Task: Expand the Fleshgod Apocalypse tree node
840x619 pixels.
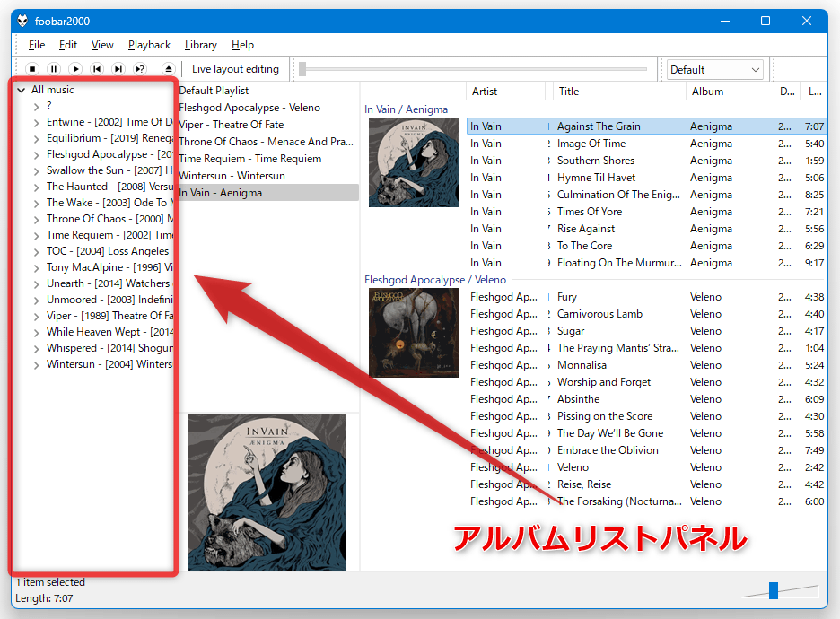Action: pos(37,154)
